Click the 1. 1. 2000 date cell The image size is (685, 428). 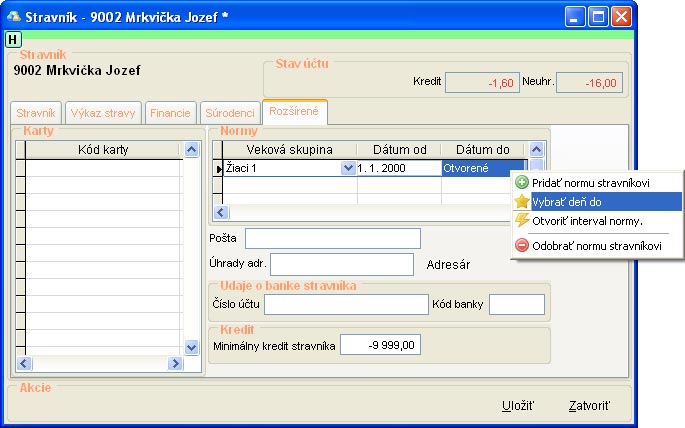(399, 168)
